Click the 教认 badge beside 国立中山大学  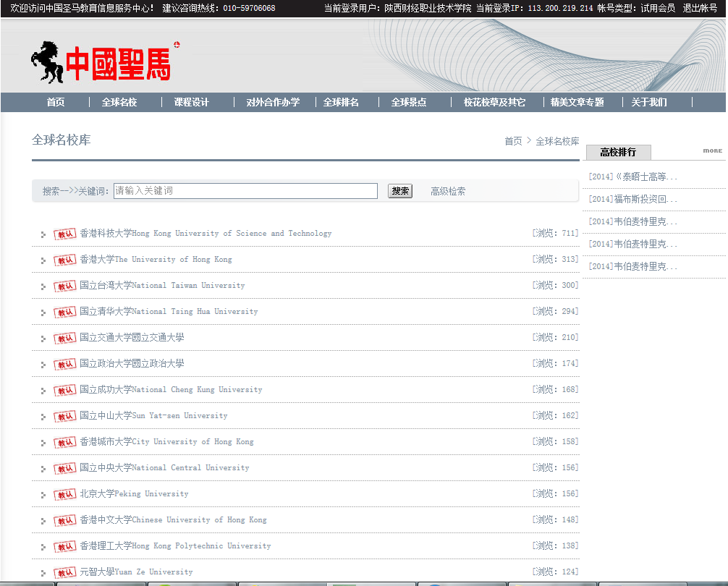point(65,416)
